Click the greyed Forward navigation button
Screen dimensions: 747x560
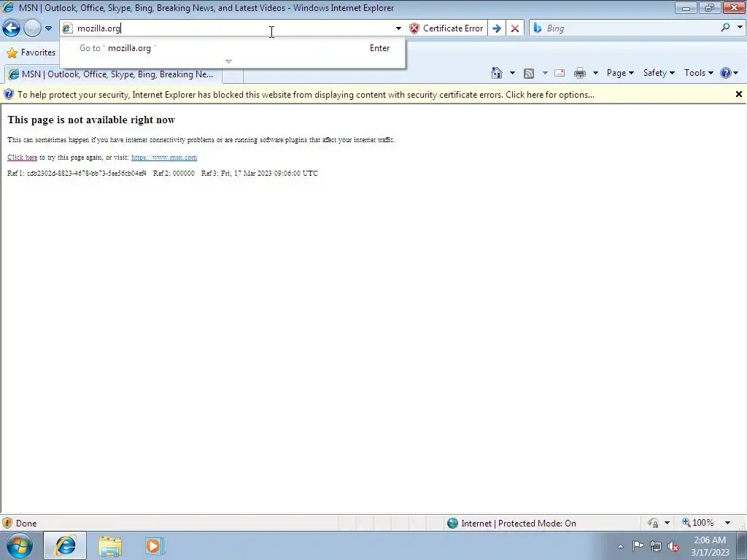[32, 28]
